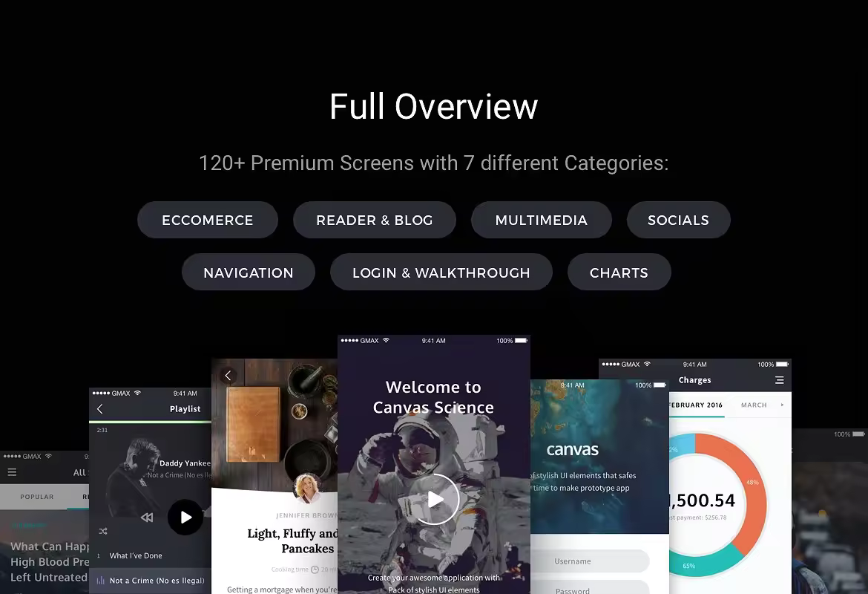Click Jennifer Brown's avatar photo

(307, 488)
